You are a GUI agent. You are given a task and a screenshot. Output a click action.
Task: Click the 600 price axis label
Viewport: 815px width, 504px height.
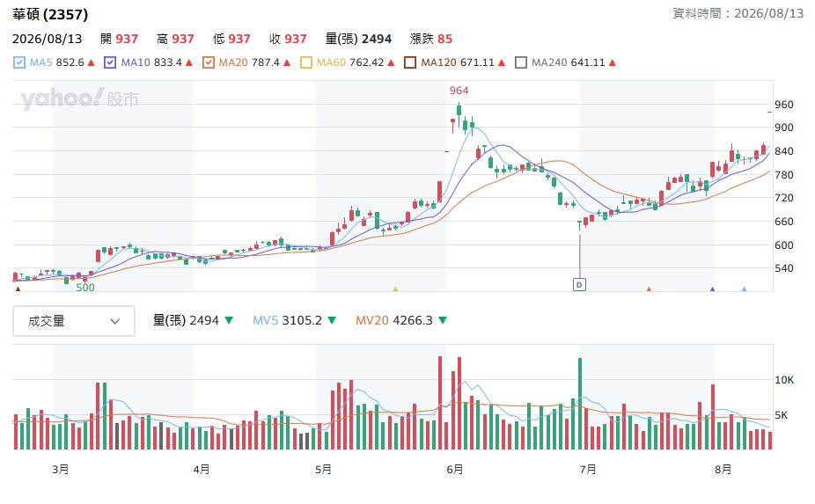tap(784, 245)
